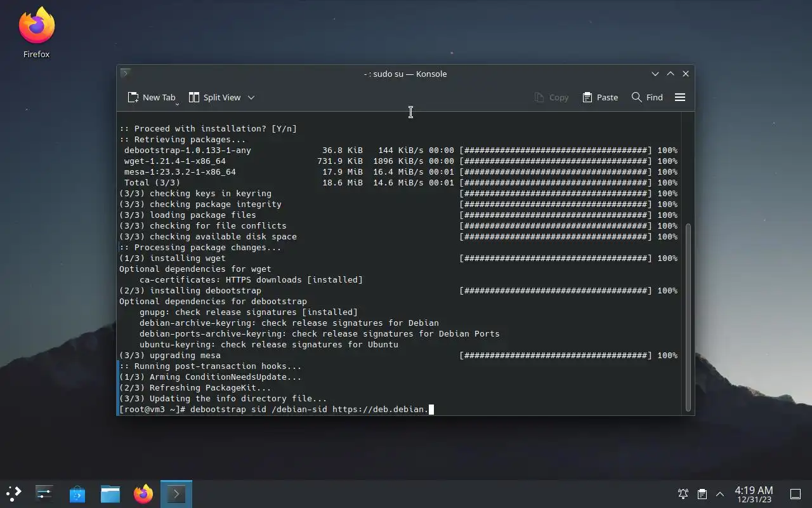Click the '(2/3) installing debootstrap' line
Screen dimensions: 812x508
pos(398,291)
